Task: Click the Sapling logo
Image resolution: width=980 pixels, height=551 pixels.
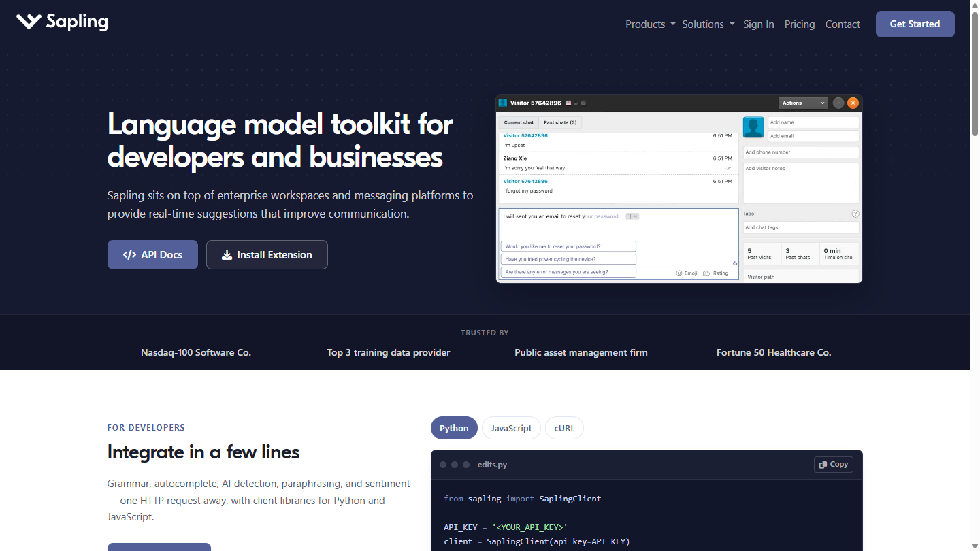Action: point(62,22)
